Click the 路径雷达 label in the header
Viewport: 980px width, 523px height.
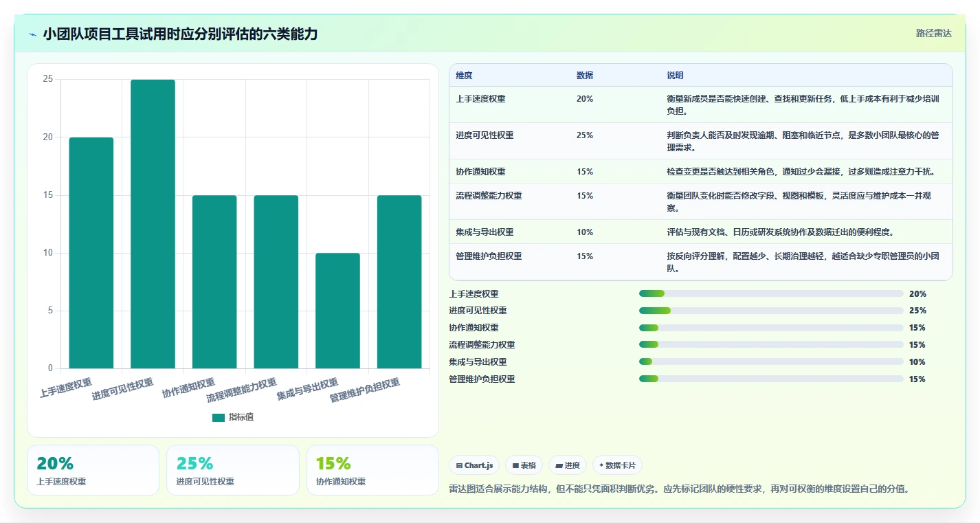pyautogui.click(x=933, y=33)
